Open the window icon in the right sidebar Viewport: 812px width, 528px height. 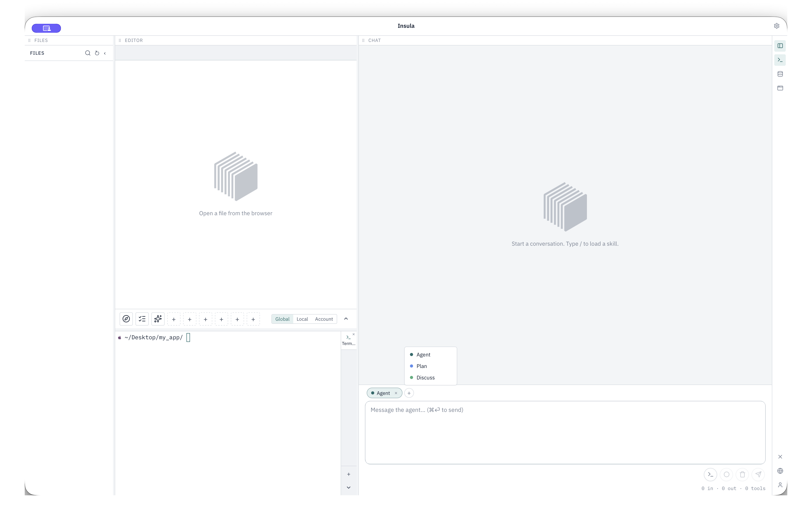click(x=780, y=88)
